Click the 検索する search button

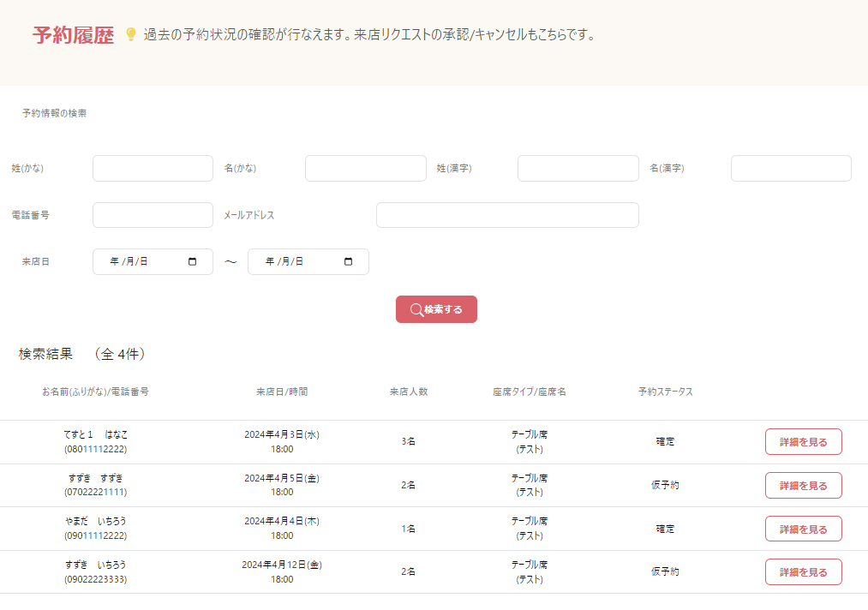tap(436, 309)
